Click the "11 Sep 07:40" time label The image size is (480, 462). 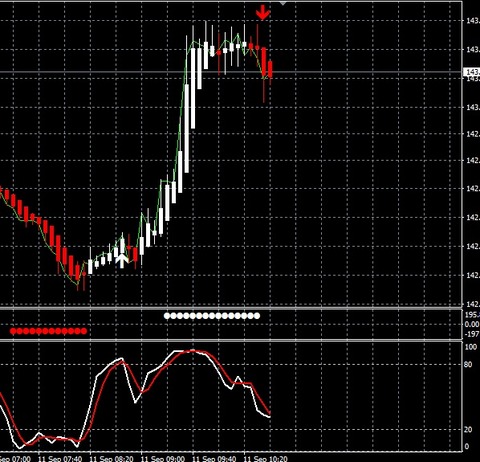click(x=60, y=459)
